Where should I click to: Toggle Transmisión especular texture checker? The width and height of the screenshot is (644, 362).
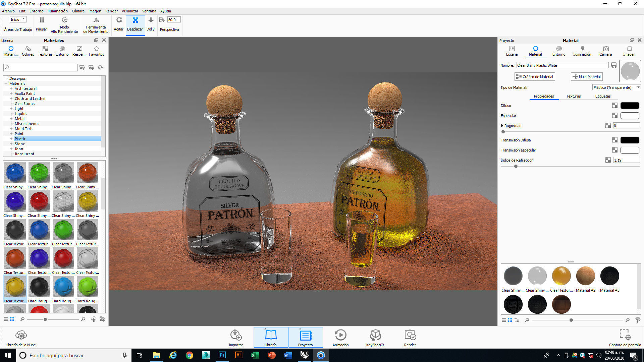614,150
